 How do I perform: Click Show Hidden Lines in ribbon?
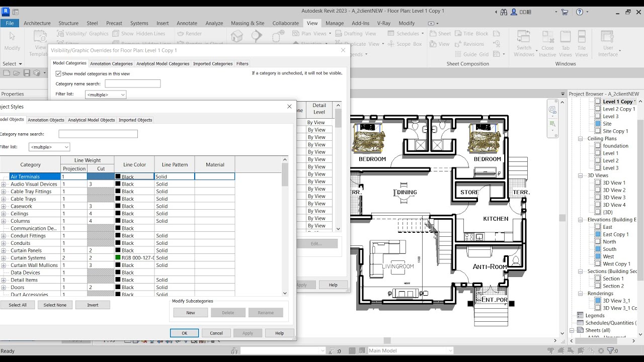139,34
